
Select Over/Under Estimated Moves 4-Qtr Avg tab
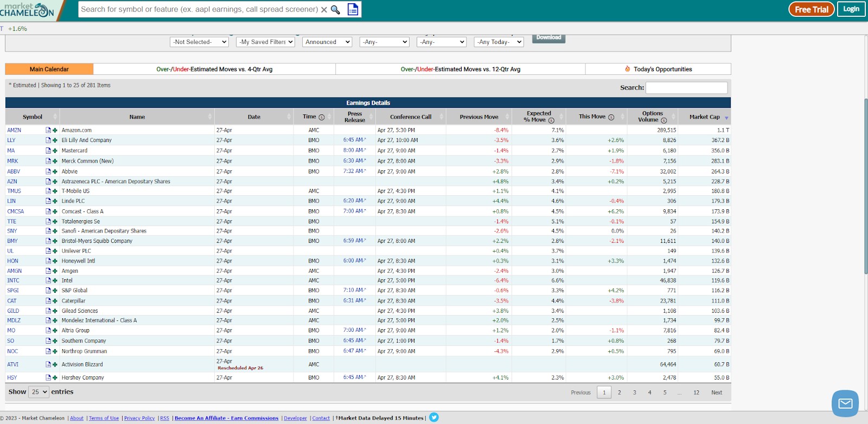coord(214,69)
